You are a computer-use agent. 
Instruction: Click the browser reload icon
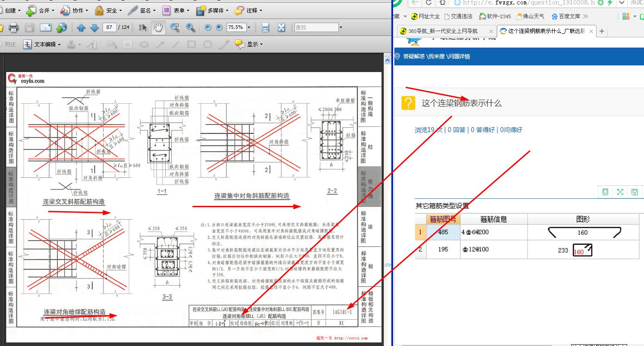pyautogui.click(x=429, y=3)
